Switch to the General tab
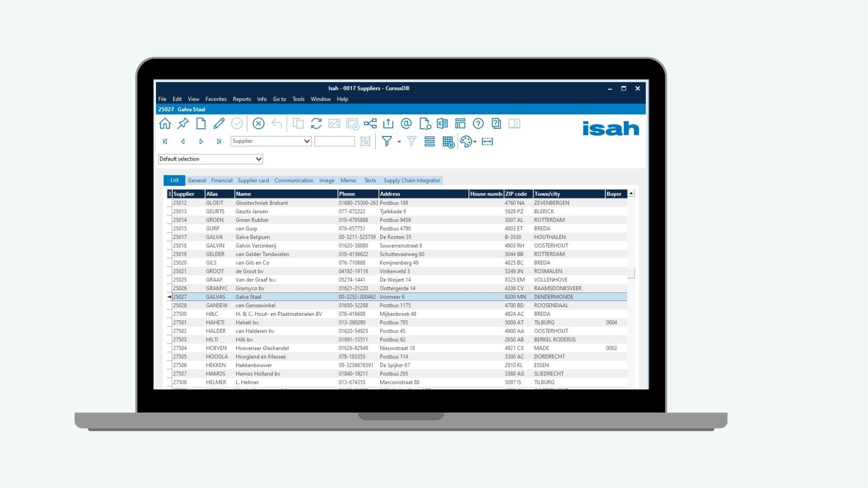The height and width of the screenshot is (488, 868). click(x=197, y=180)
